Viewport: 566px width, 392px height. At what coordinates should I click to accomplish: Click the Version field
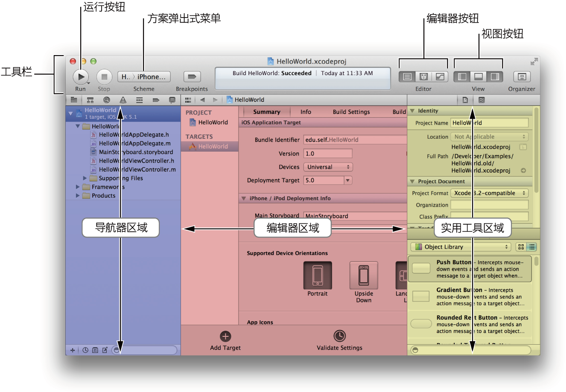click(x=328, y=154)
